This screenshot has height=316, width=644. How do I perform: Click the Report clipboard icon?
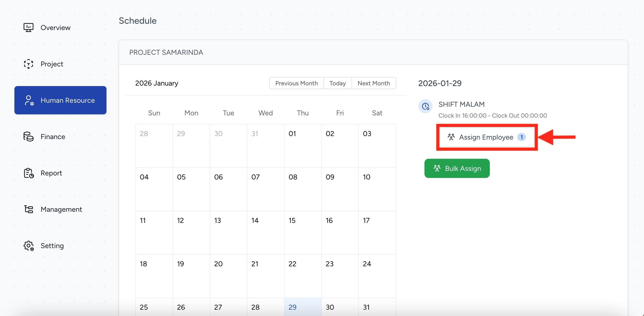click(x=29, y=173)
